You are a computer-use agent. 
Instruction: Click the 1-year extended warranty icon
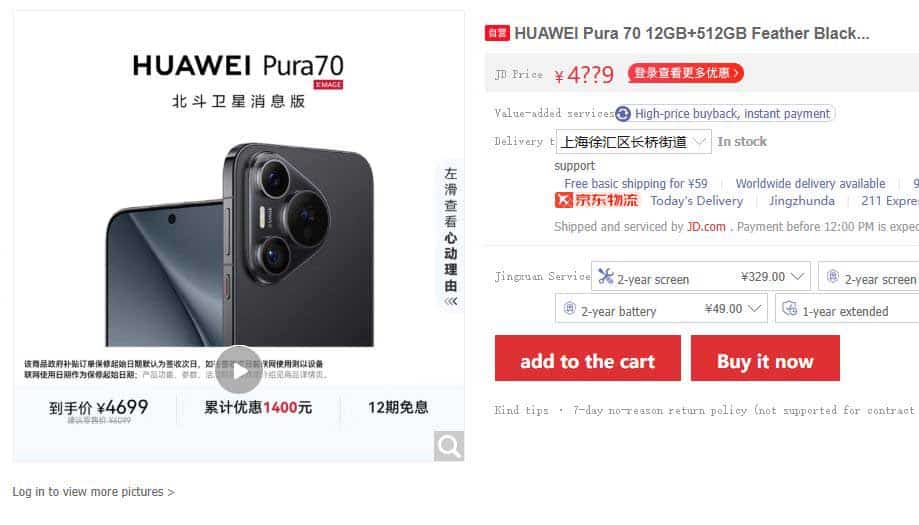789,308
